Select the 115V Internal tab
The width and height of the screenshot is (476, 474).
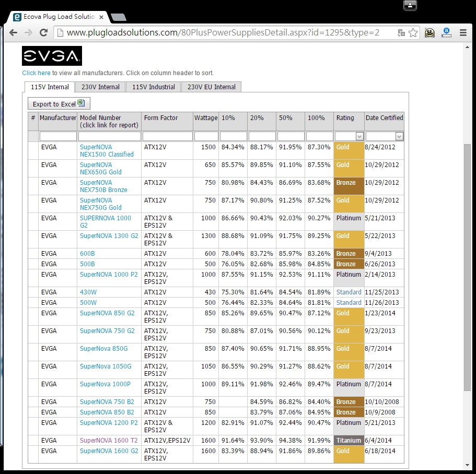pos(50,87)
